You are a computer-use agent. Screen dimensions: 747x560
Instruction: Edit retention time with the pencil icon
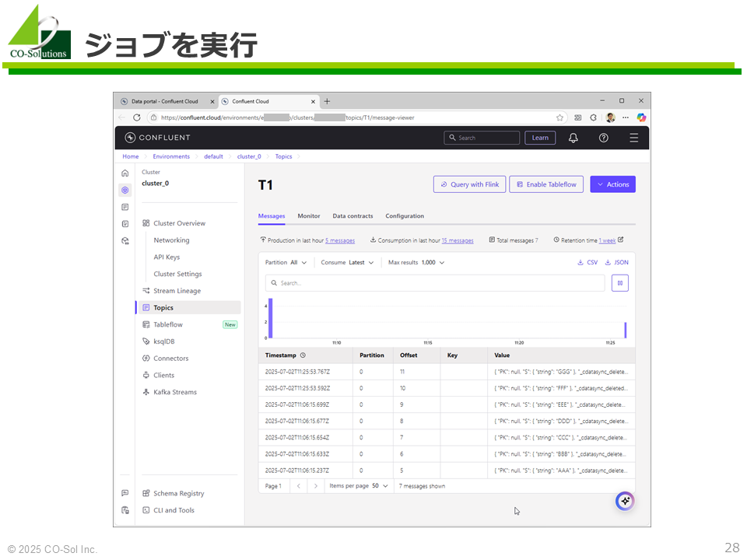(x=620, y=240)
